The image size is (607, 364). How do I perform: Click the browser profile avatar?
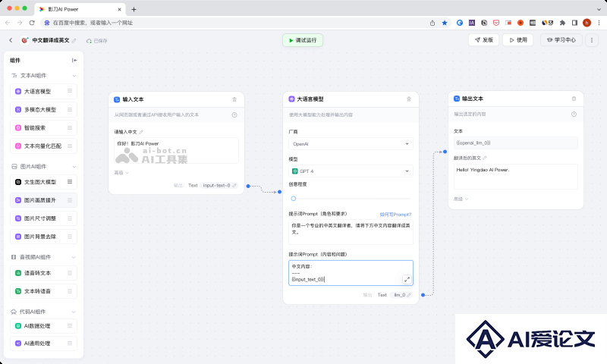click(587, 23)
